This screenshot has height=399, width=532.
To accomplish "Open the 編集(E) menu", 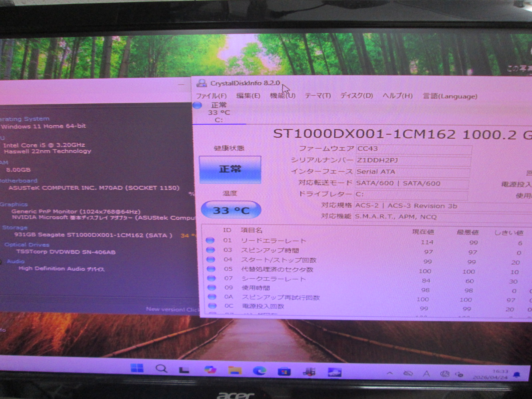I will 248,96.
